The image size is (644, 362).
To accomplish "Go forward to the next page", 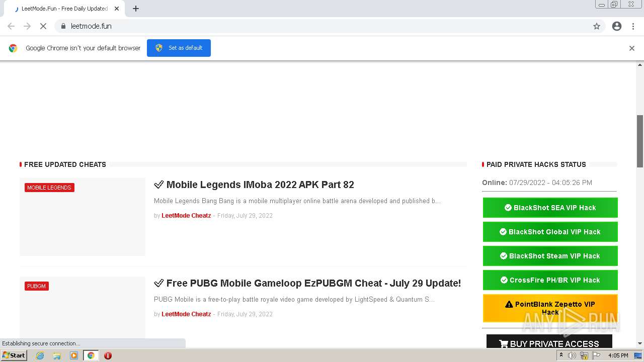I will [27, 26].
